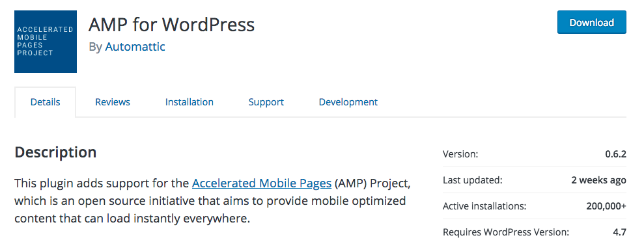Select the Installation tab
This screenshot has width=644, height=242.
point(189,101)
